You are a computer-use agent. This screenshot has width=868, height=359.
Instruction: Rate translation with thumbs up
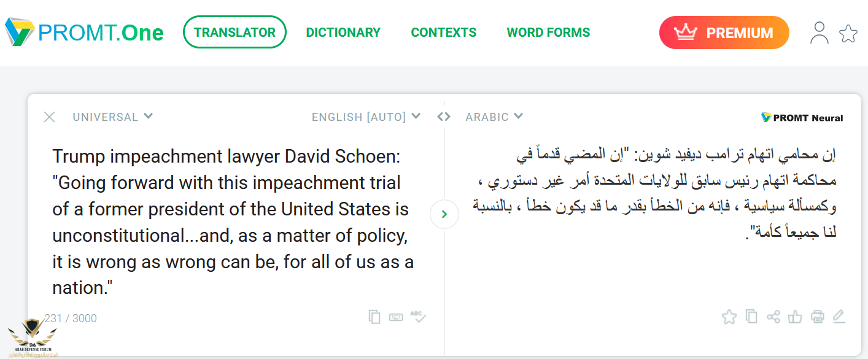795,317
